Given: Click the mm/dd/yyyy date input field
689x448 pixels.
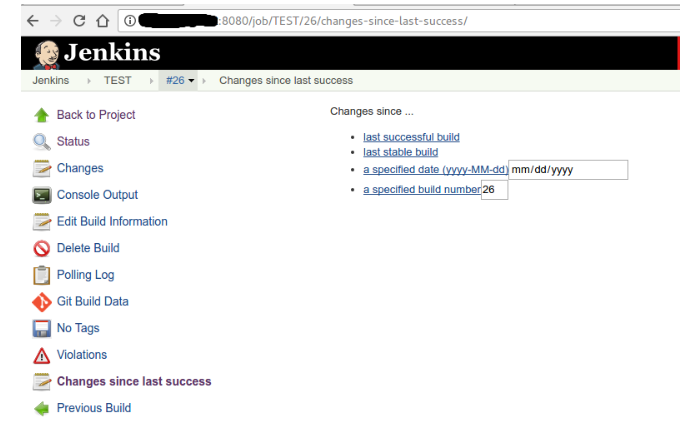Looking at the screenshot, I should click(568, 170).
